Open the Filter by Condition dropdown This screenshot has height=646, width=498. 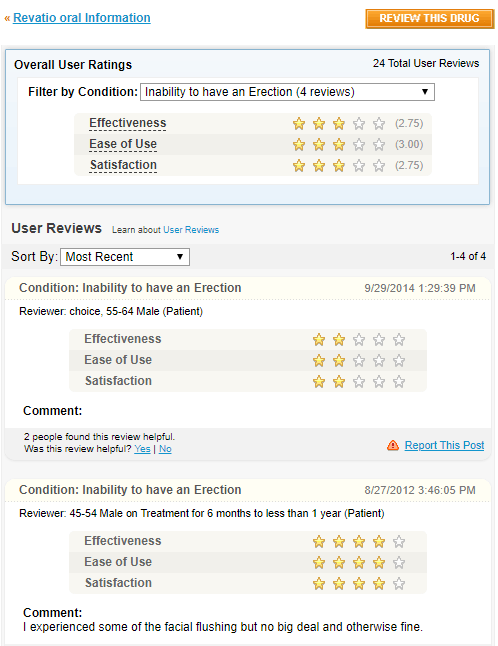(x=288, y=92)
